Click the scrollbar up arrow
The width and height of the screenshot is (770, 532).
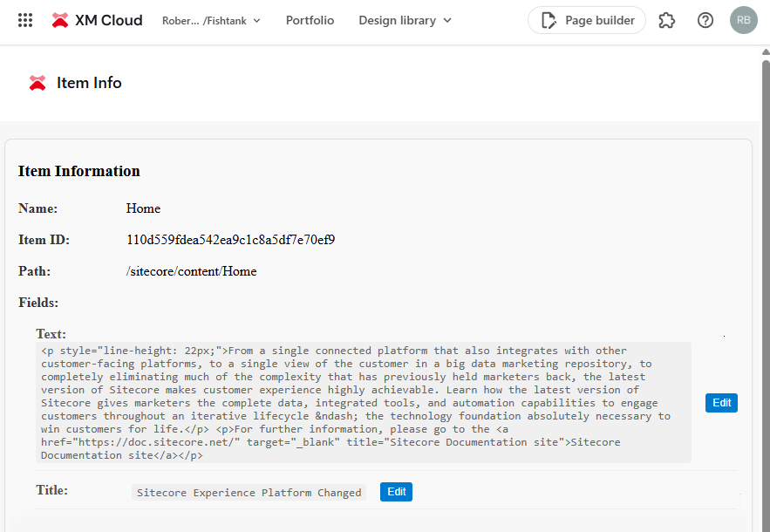(766, 51)
